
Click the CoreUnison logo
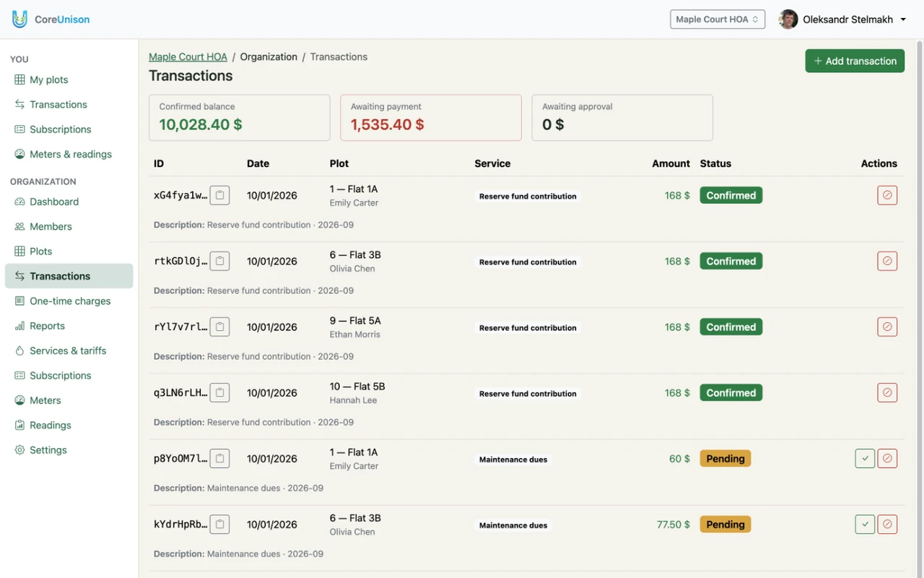pos(51,20)
